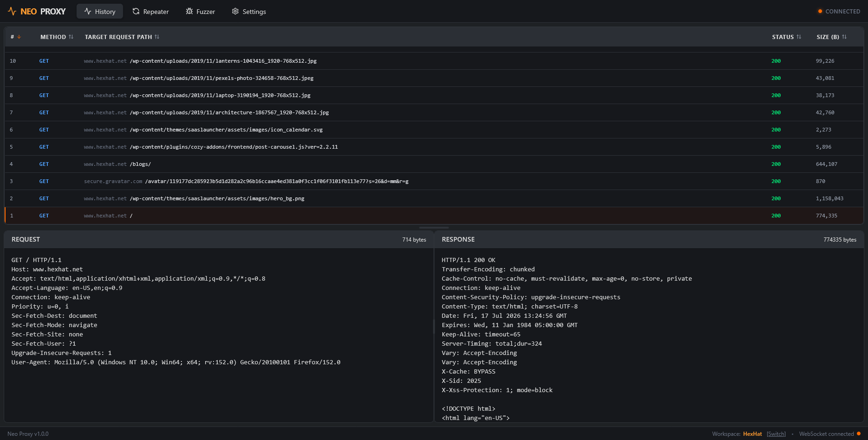
Task: Open the History tab
Action: click(x=100, y=12)
